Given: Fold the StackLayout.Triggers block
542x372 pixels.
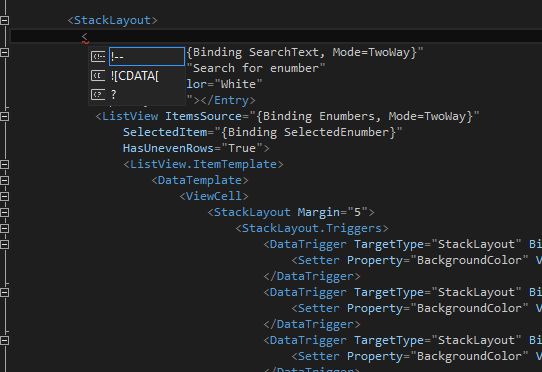Looking at the screenshot, I should pyautogui.click(x=4, y=228).
